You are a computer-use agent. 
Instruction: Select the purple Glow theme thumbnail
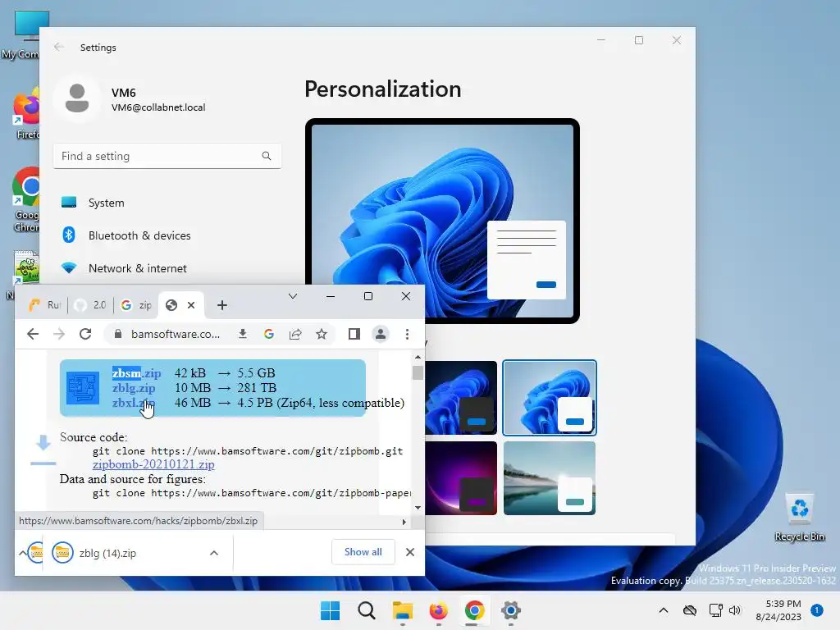[461, 478]
